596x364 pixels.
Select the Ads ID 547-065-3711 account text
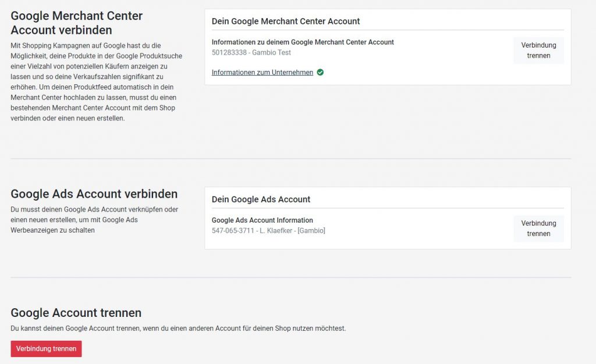pos(268,231)
